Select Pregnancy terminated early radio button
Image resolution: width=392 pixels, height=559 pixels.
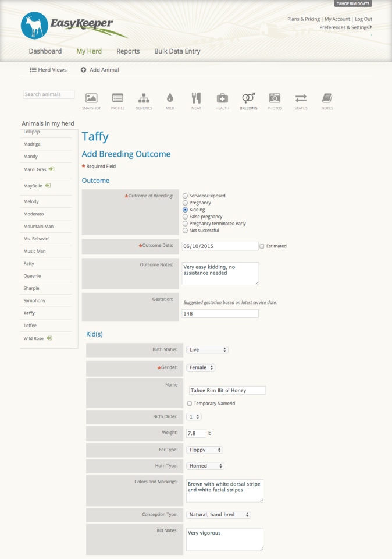coord(185,224)
